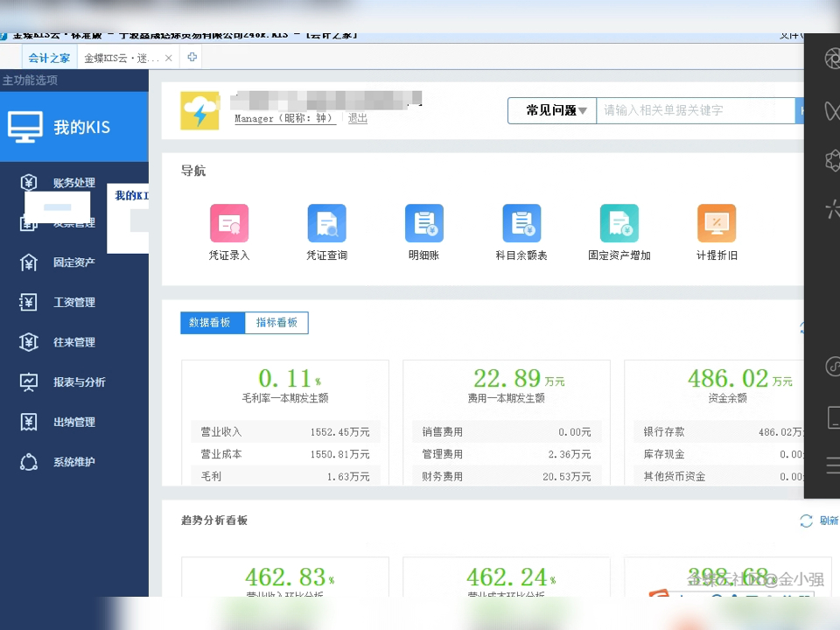
Task: Open the 凭证录入 voucher entry icon
Action: pyautogui.click(x=228, y=223)
